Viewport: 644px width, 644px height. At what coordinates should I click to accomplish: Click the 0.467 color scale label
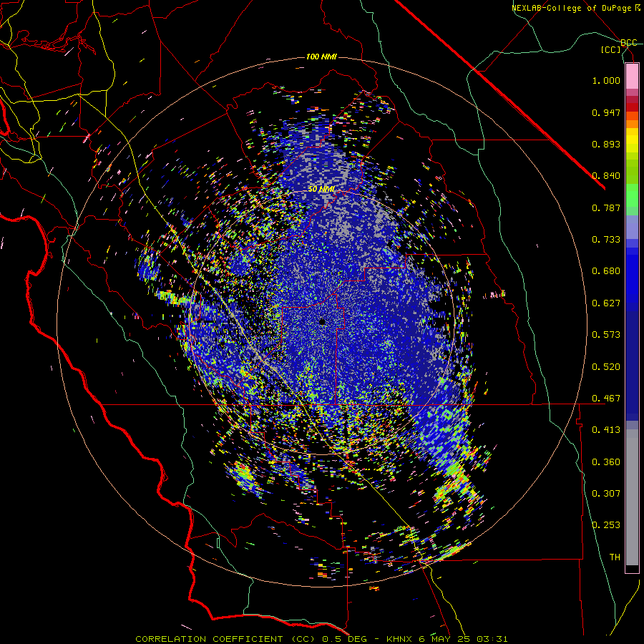[606, 399]
